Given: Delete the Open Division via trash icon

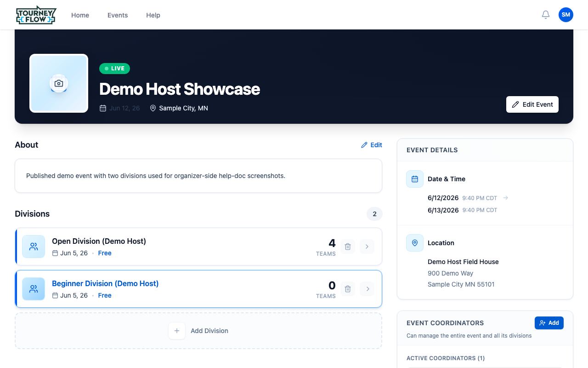Looking at the screenshot, I should click(348, 247).
